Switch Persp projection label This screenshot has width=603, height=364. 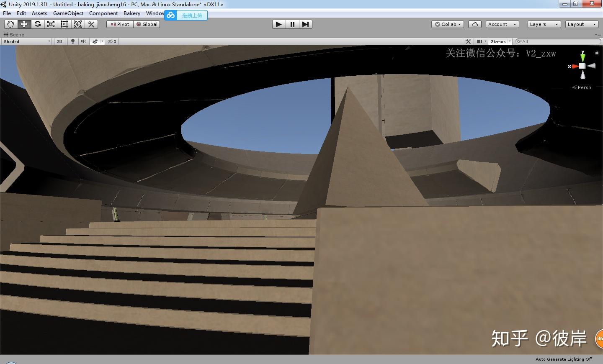click(x=582, y=87)
